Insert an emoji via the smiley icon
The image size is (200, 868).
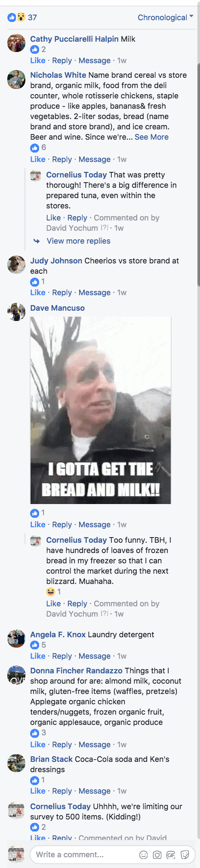[144, 855]
